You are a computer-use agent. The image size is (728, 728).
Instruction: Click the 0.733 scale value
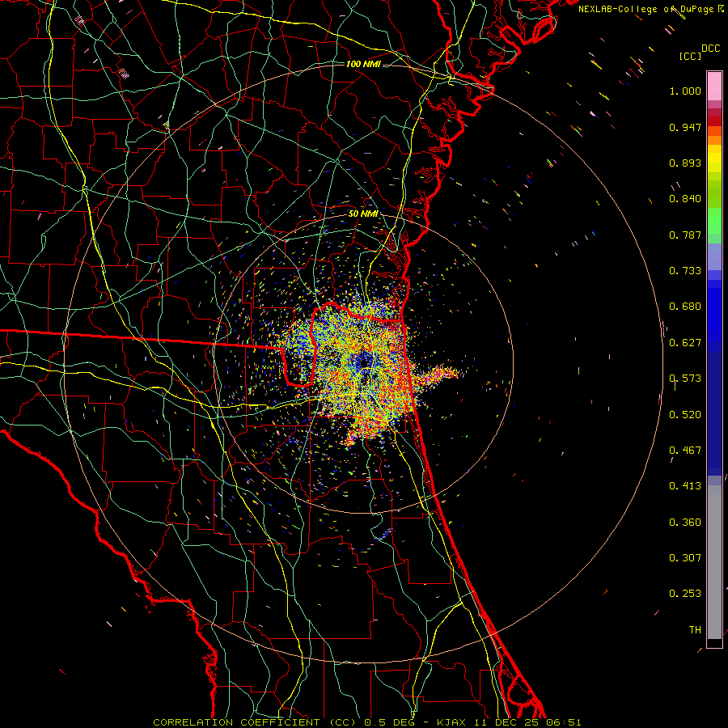685,271
